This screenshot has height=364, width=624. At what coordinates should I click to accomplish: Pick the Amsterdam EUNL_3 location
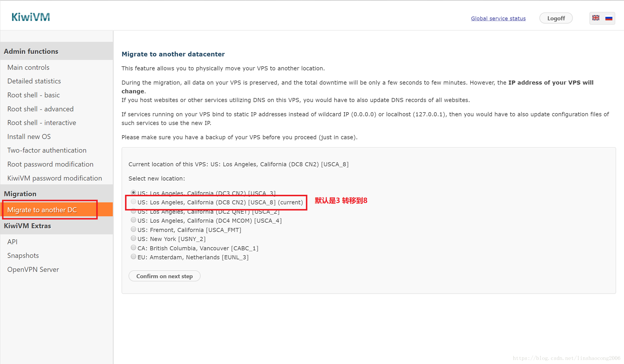coord(133,257)
